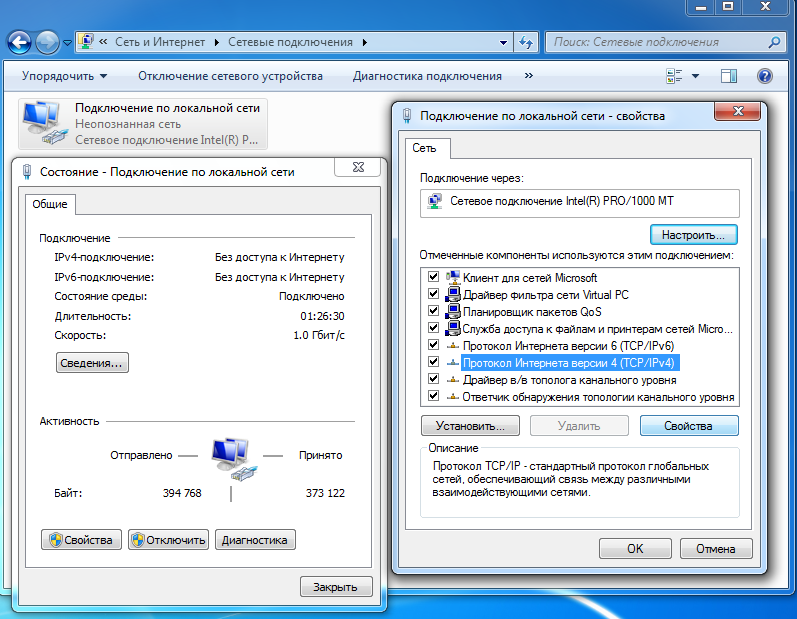Screen dimensions: 797x619
Task: Toggle the TCP/IPv4 protocol checkbox
Action: pos(433,362)
